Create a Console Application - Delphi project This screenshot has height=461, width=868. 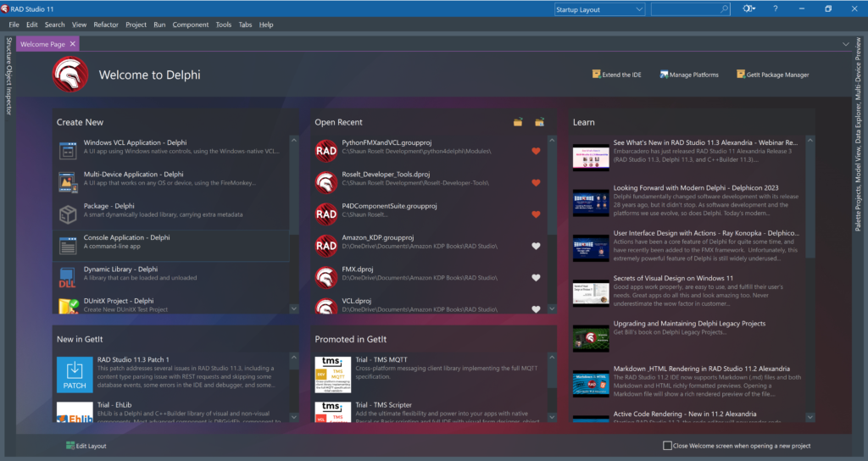click(126, 238)
